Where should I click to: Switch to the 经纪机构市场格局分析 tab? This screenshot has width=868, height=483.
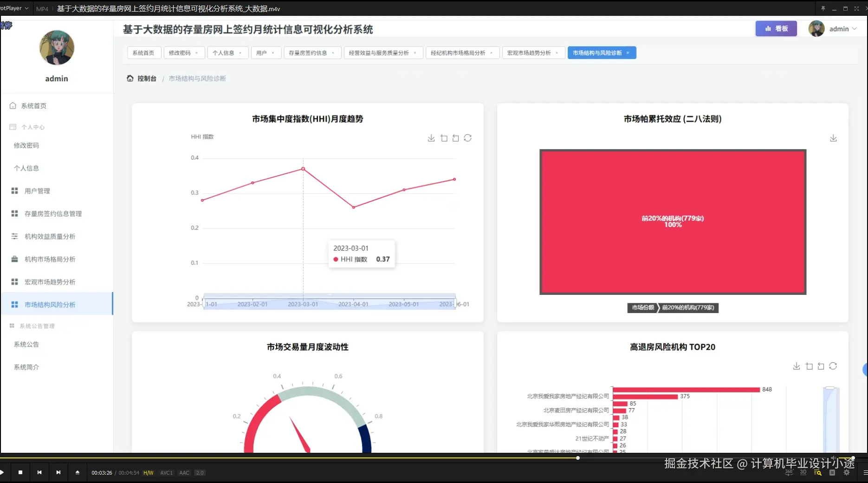pyautogui.click(x=458, y=53)
